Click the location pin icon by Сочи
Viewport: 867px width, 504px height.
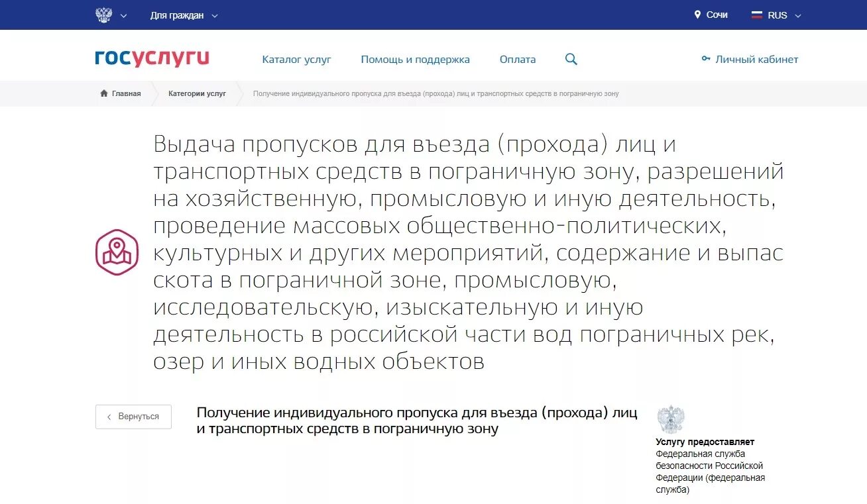pyautogui.click(x=697, y=15)
